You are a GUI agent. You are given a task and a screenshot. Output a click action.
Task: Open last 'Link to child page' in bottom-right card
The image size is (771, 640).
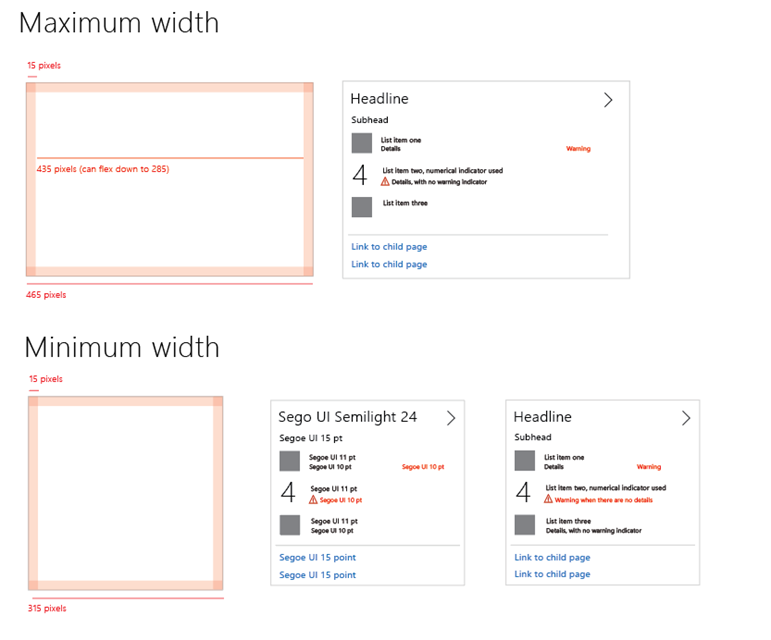(x=552, y=574)
